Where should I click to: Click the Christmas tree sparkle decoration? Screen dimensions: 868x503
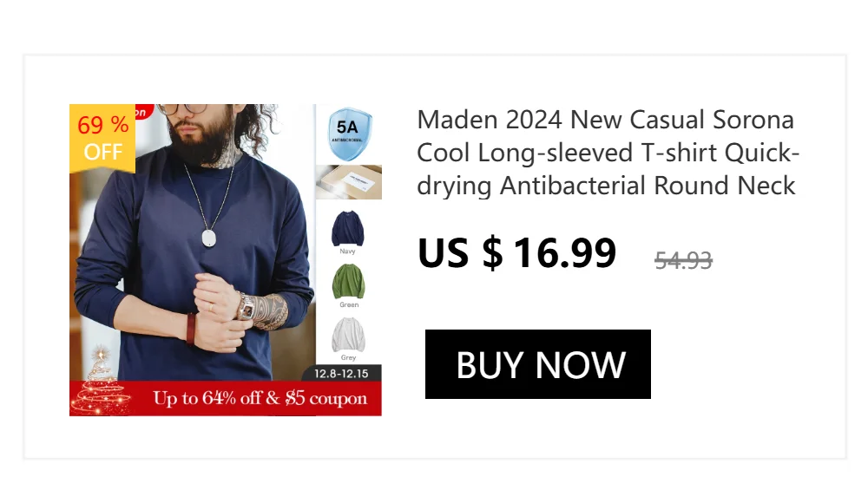[101, 382]
